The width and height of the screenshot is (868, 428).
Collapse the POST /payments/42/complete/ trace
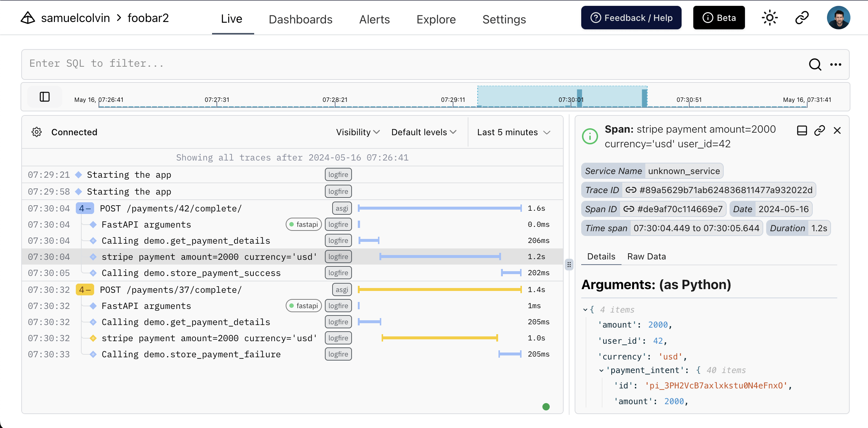[x=85, y=209]
